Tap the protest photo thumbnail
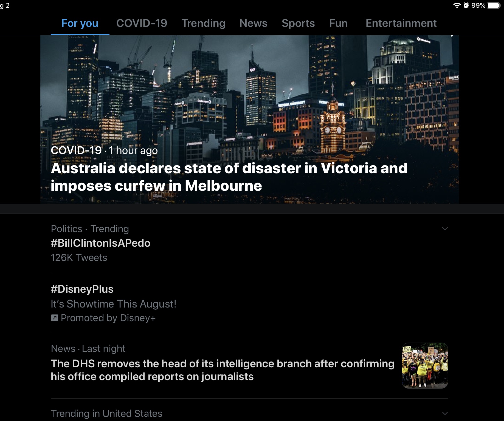504x421 pixels. pos(425,366)
